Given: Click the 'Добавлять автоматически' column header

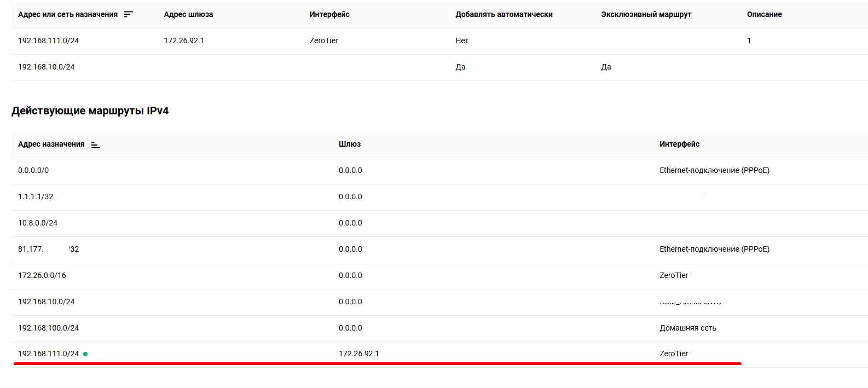Looking at the screenshot, I should (x=504, y=14).
